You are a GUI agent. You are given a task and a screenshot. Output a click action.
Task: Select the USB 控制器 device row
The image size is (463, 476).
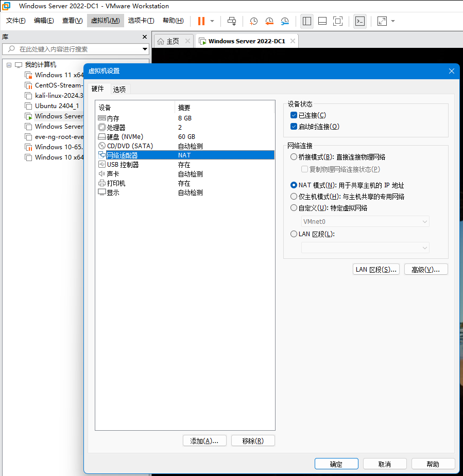(x=185, y=165)
